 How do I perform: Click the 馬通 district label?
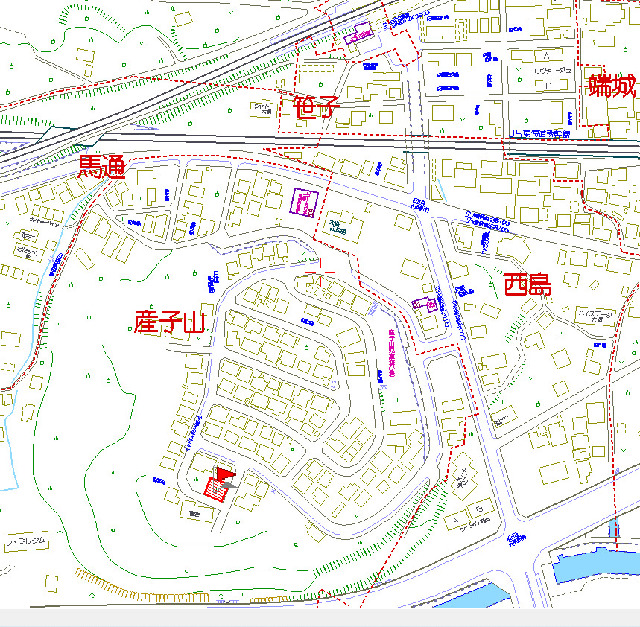[102, 167]
